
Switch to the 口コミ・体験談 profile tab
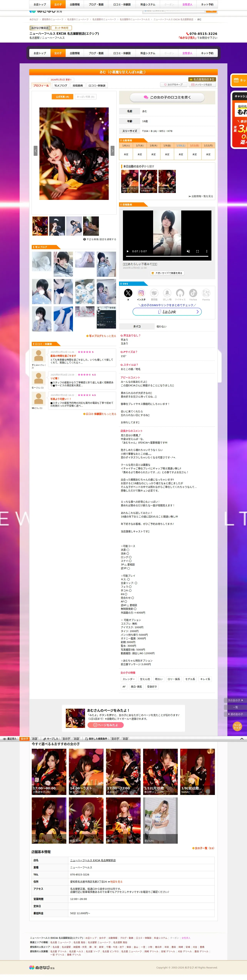97,86
